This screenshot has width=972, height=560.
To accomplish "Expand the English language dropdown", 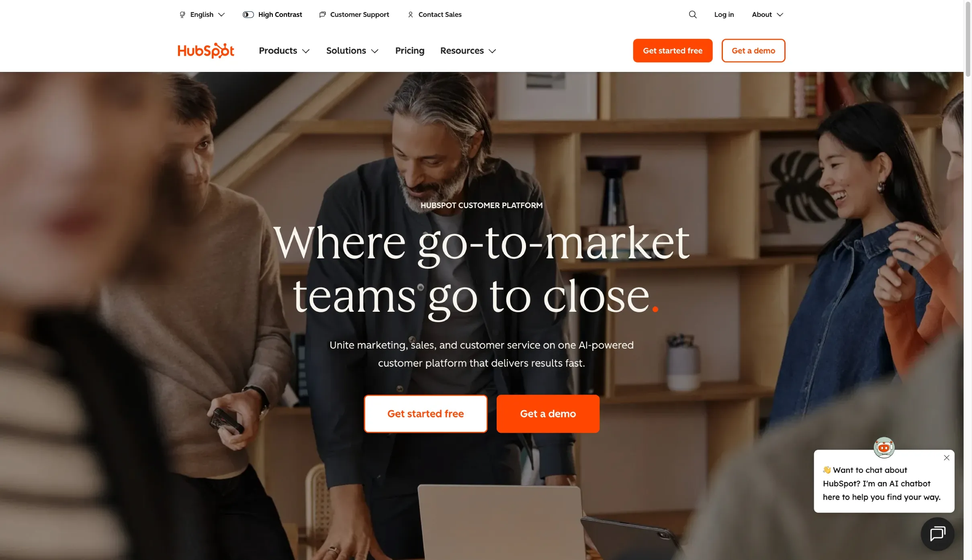I will tap(202, 14).
